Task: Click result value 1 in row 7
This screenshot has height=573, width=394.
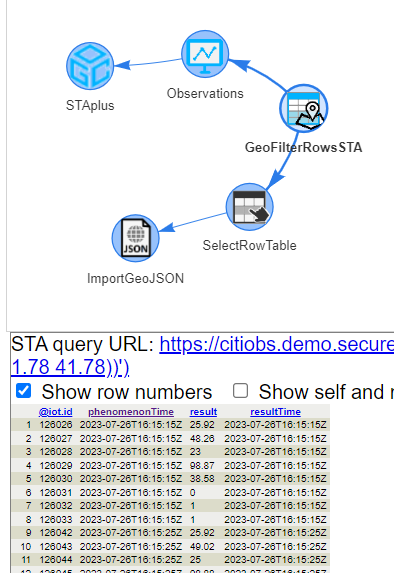Action: [x=193, y=506]
